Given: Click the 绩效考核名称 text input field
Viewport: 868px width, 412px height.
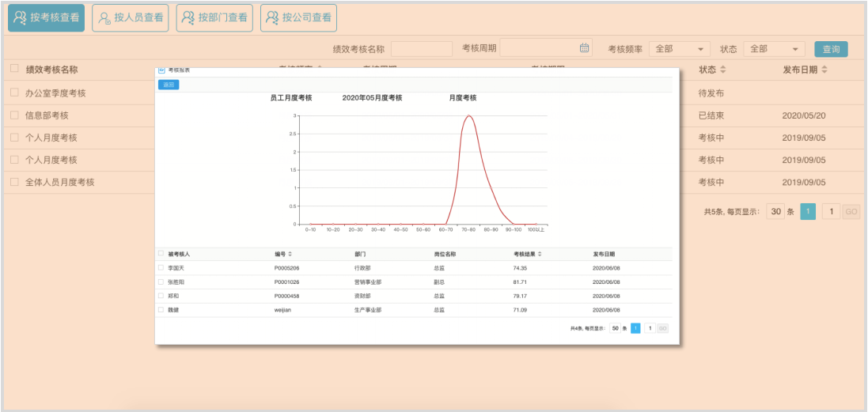Looking at the screenshot, I should 421,49.
